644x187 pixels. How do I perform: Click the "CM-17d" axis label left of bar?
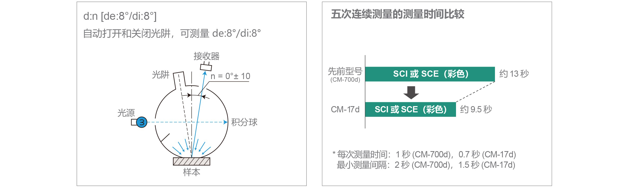[x=345, y=109]
